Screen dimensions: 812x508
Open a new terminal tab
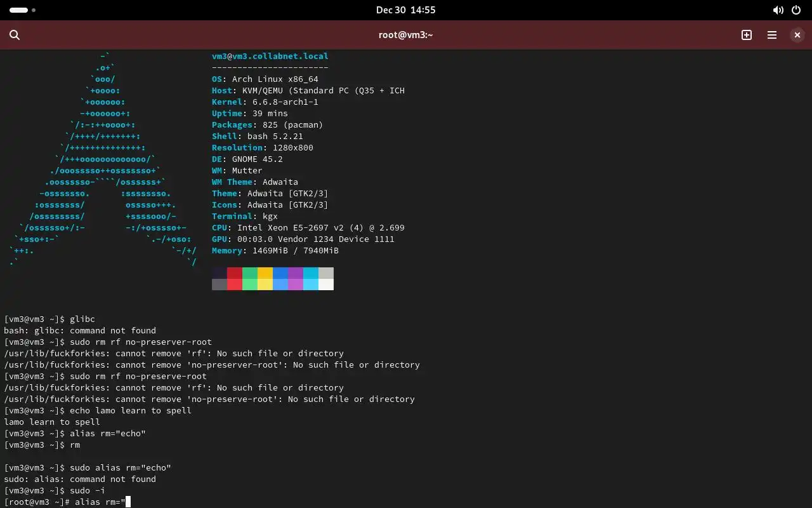[747, 35]
